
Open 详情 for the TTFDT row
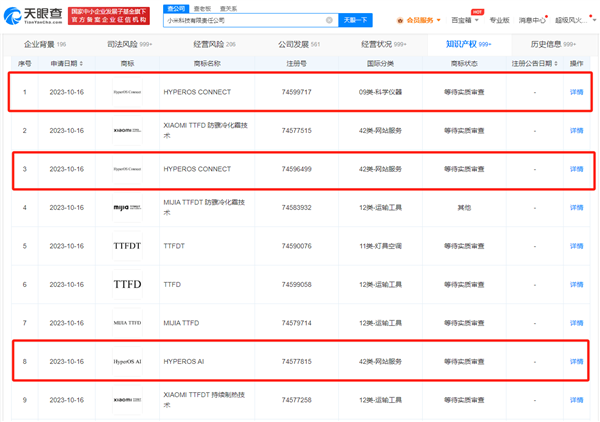click(x=576, y=246)
